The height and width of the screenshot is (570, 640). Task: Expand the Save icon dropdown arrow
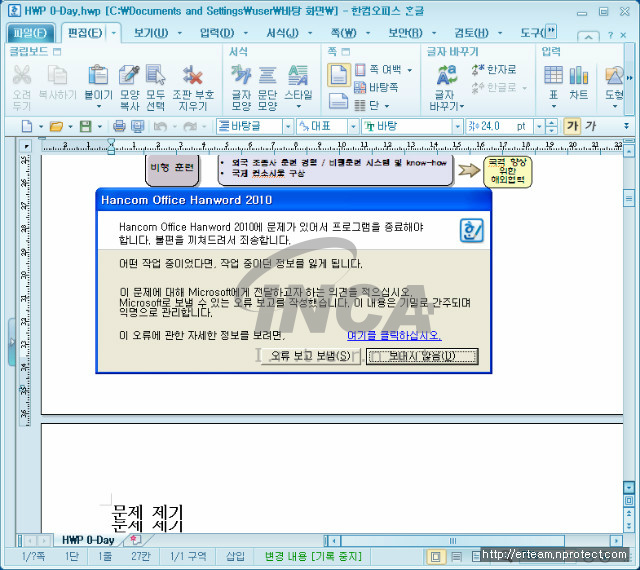(x=100, y=127)
